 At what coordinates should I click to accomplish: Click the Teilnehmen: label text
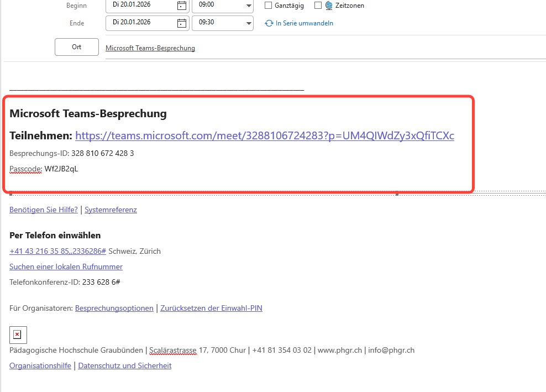(41, 135)
